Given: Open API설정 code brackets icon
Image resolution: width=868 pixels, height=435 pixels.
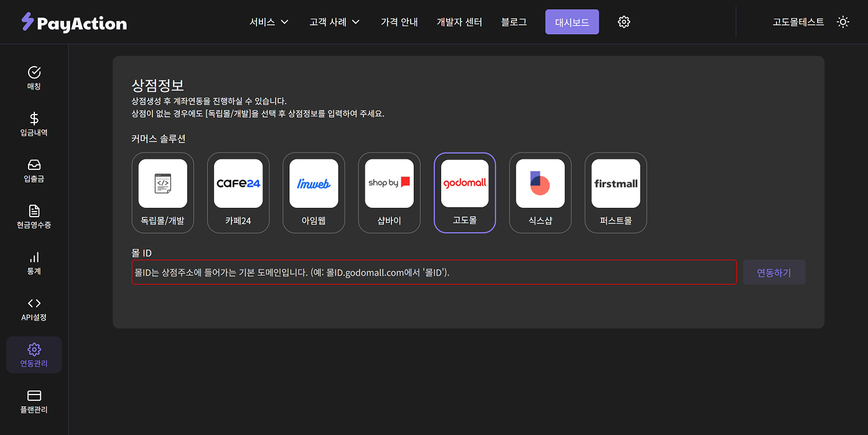Looking at the screenshot, I should click(34, 303).
